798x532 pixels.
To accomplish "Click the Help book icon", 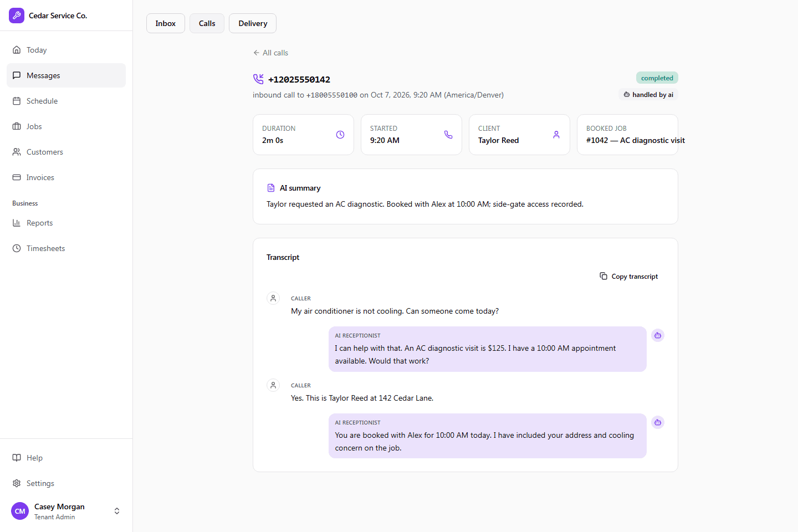I will tap(17, 458).
